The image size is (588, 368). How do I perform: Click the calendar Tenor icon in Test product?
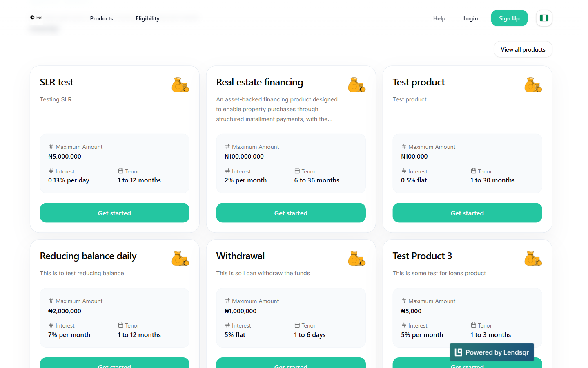tap(474, 171)
